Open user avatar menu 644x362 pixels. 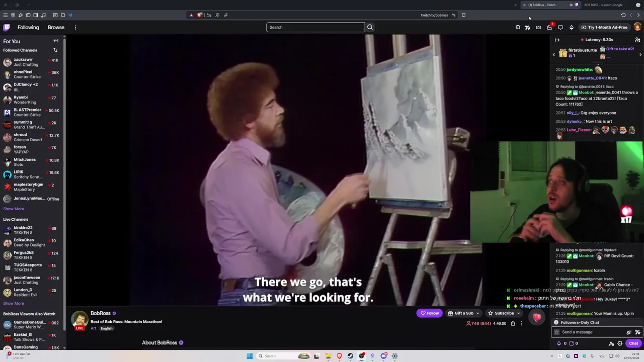637,27
